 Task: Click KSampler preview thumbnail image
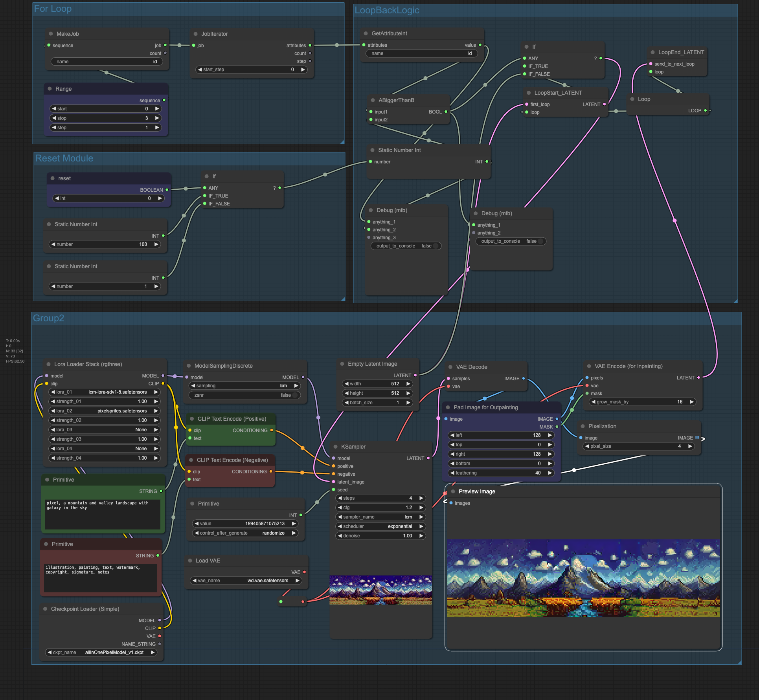(380, 590)
